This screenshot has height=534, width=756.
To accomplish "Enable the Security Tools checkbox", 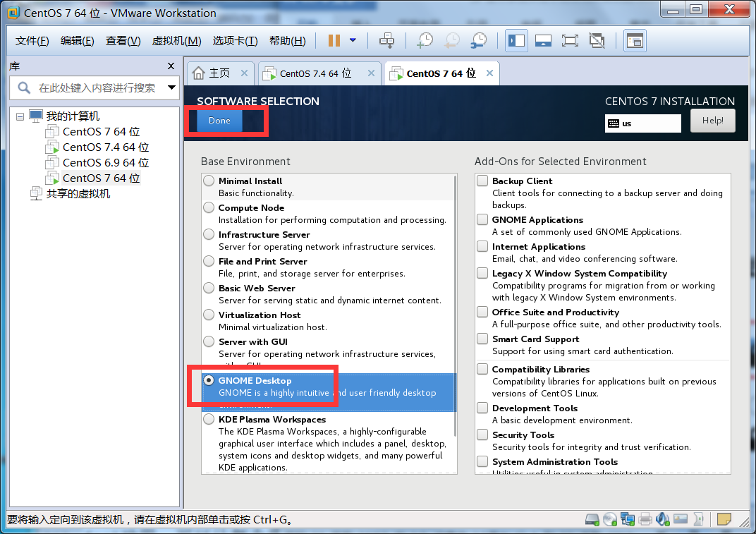I will point(482,435).
